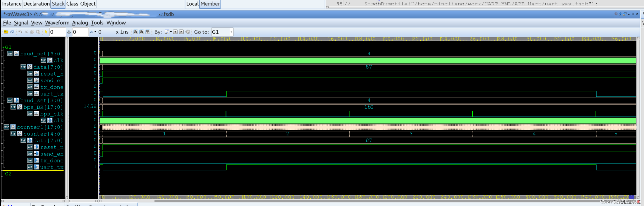The width and height of the screenshot is (644, 206).
Task: Click the marker time stamp icon
Action: point(69,32)
